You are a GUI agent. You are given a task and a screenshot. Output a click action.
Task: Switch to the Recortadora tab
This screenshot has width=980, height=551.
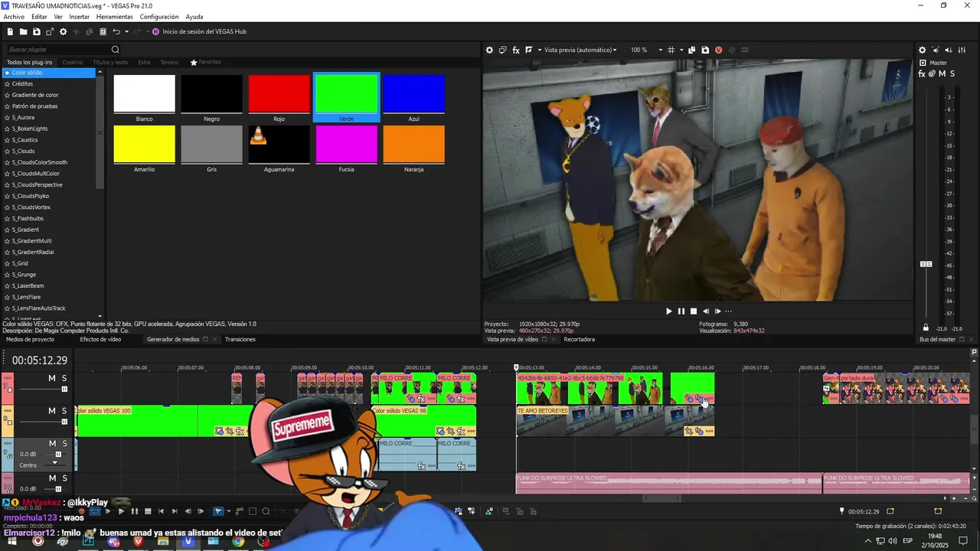(579, 339)
